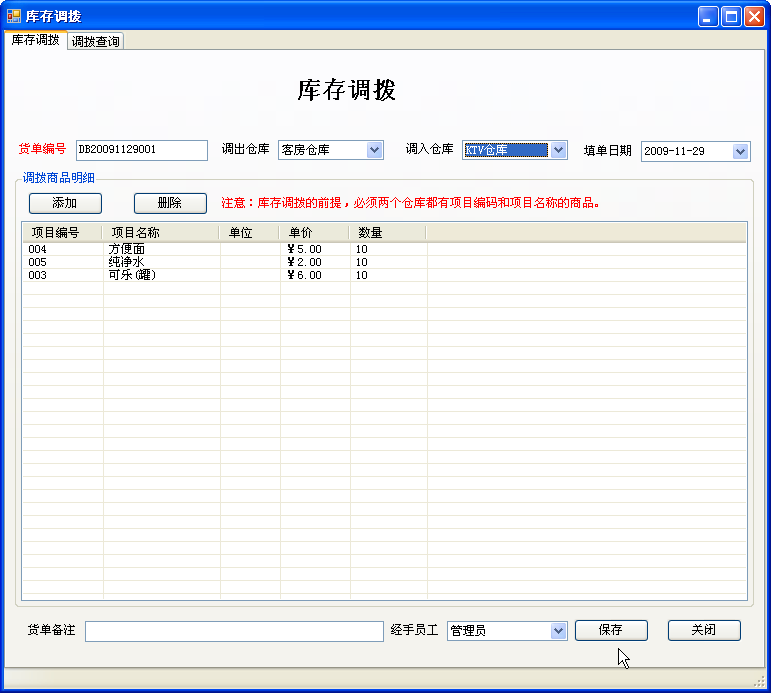
Task: Select row with item code 004
Action: (385, 249)
